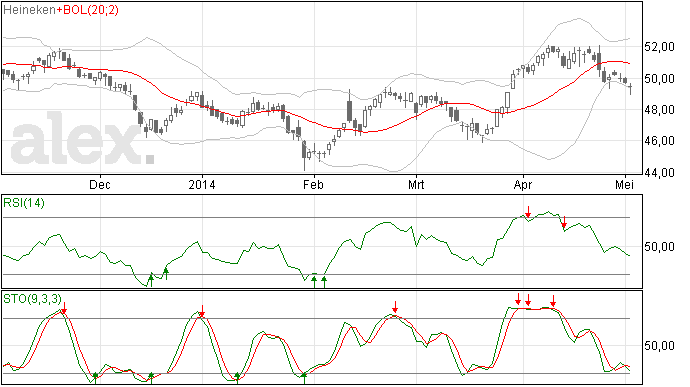Click the Mei date axis label

click(624, 184)
